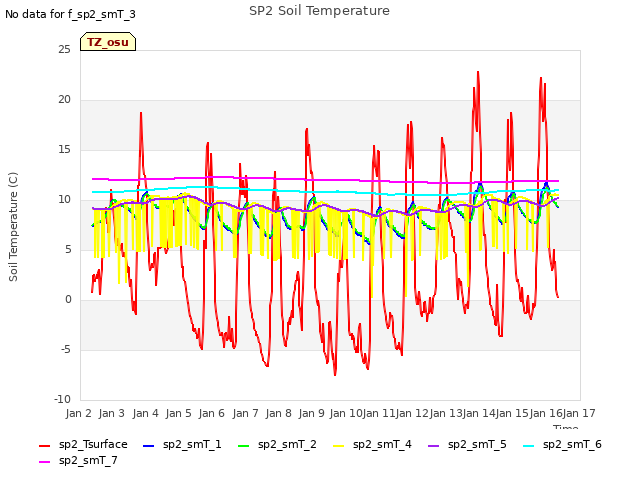Viewport: 640px width, 480px height.
Task: Click the 'Jan 3' x-axis tick label
Action: tap(112, 413)
